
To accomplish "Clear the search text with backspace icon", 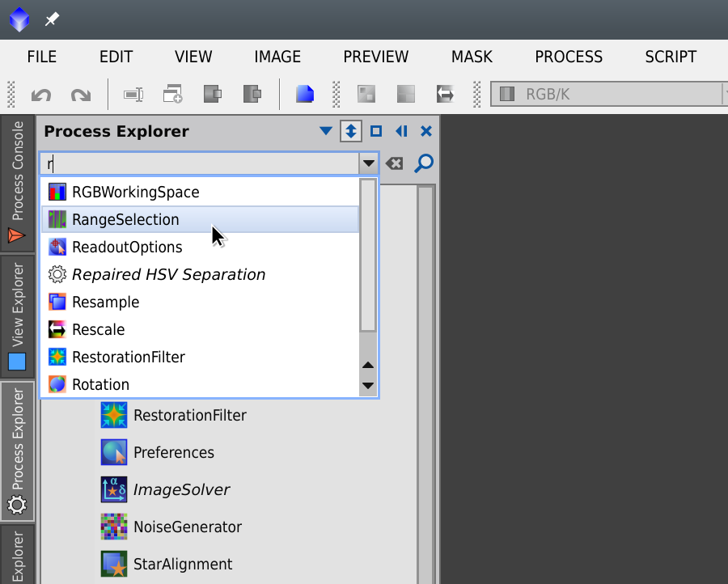I will coord(395,163).
